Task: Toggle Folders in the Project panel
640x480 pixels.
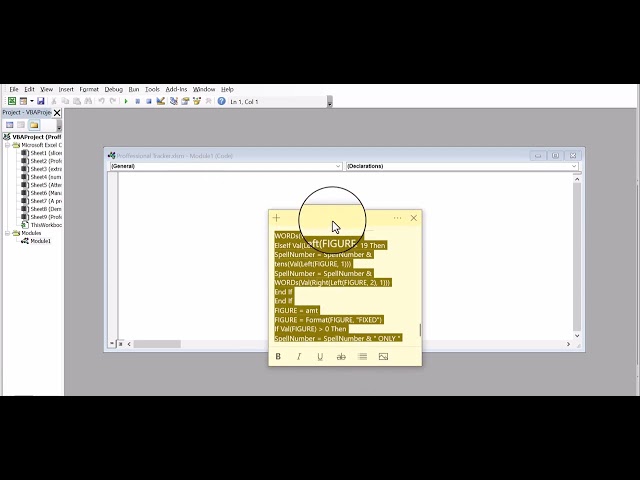Action: [x=34, y=125]
